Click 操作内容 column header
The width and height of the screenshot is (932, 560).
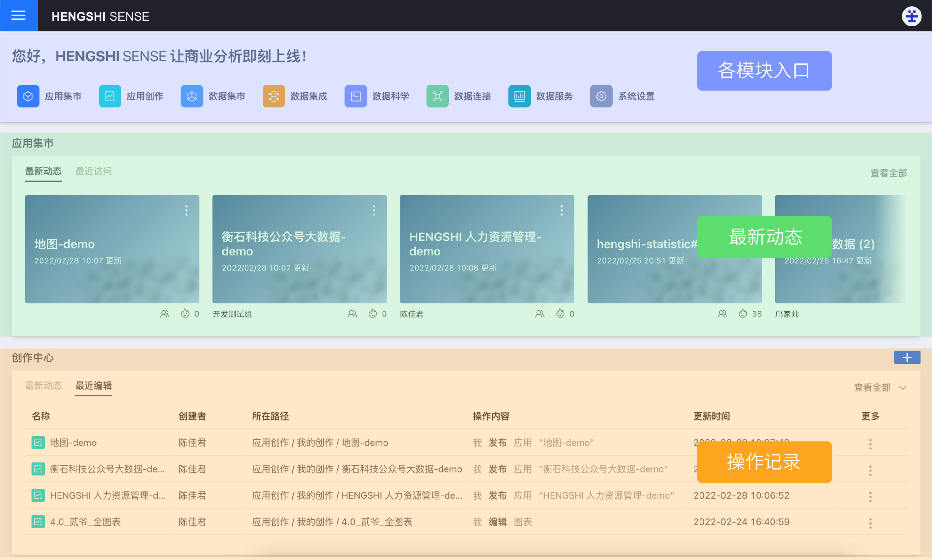(491, 416)
